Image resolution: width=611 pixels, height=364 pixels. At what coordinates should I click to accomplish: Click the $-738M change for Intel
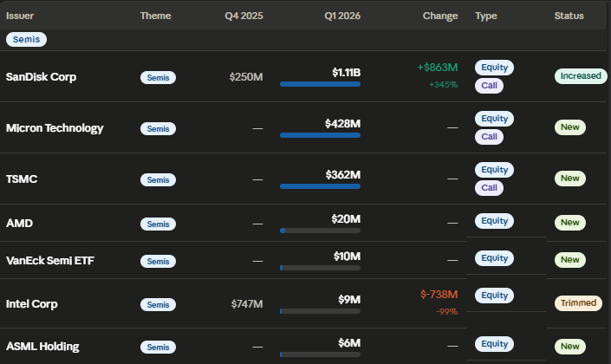pos(439,295)
